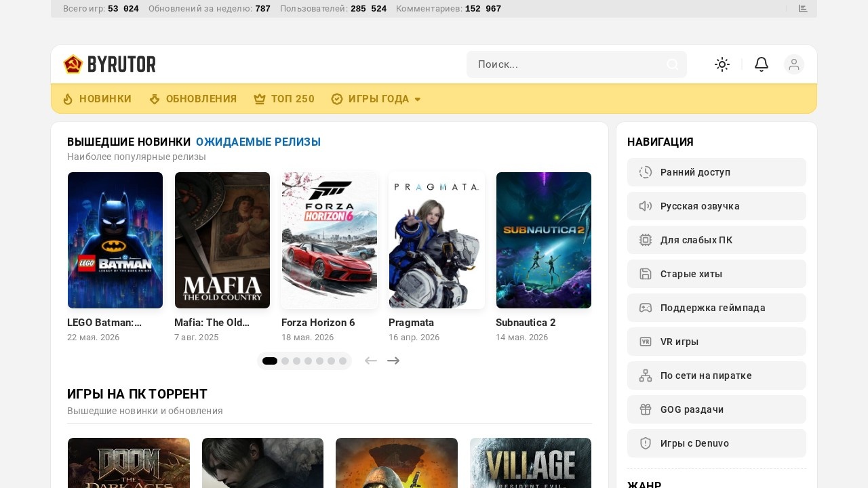Select the last carousel pagination dot
This screenshot has width=868, height=488.
(342, 361)
